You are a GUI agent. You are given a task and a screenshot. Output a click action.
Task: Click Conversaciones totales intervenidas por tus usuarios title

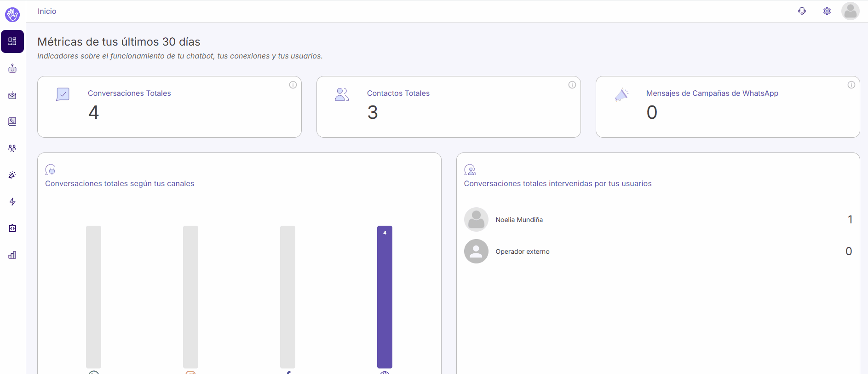[558, 183]
